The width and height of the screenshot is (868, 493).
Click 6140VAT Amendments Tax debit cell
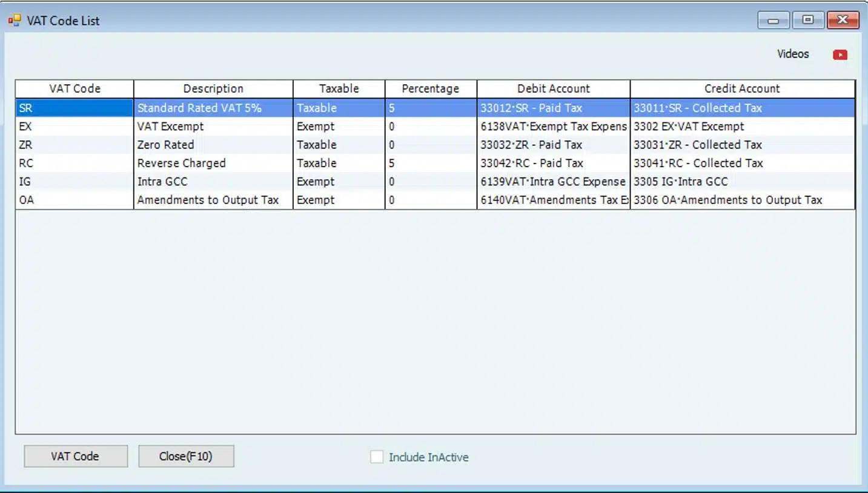click(x=554, y=200)
